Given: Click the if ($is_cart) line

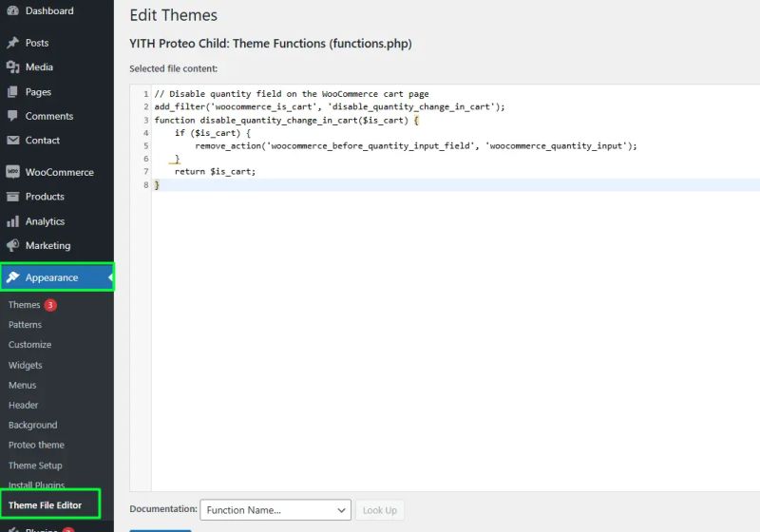Looking at the screenshot, I should (212, 133).
